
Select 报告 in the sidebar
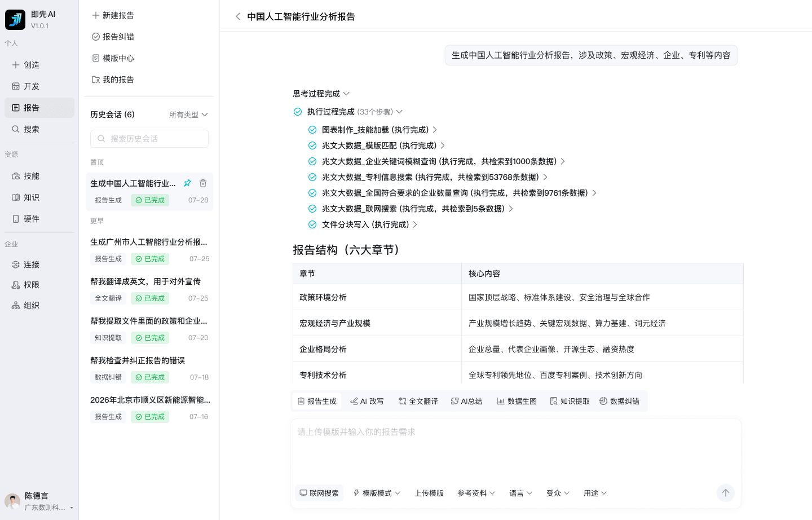[x=39, y=108]
